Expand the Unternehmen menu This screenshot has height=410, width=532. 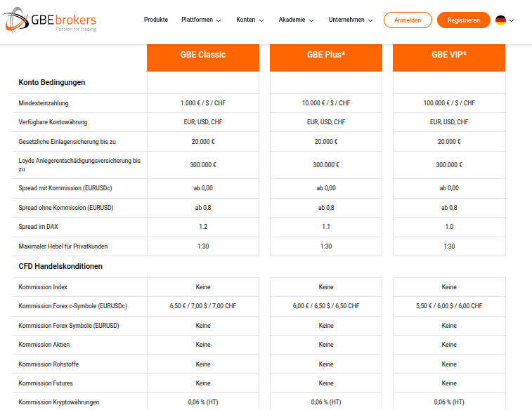(x=351, y=20)
